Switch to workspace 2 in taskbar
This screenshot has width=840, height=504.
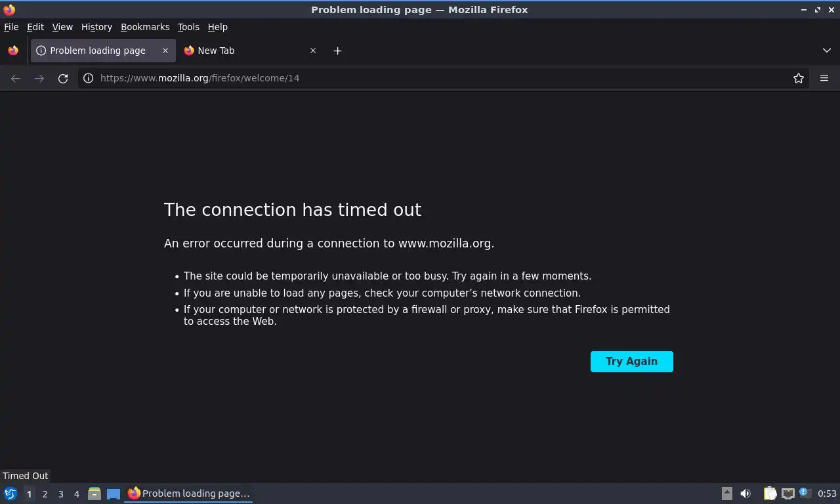click(45, 493)
